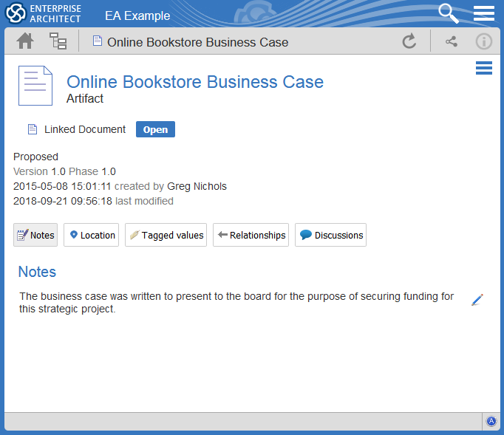Refresh the page with reload icon
Screen dimensions: 504x435
point(409,41)
